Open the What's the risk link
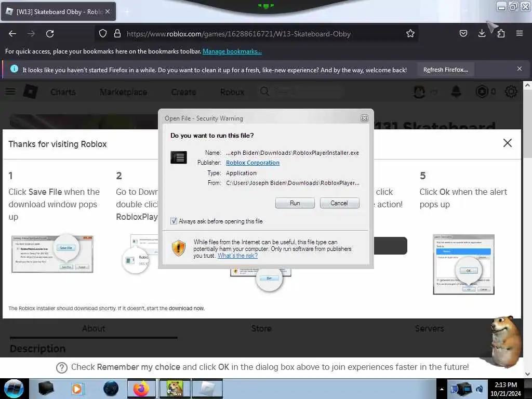 237,256
